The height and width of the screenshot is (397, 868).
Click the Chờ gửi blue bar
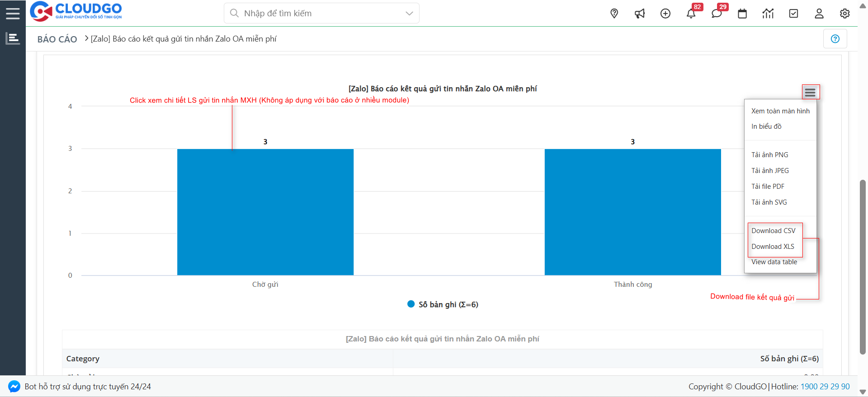pyautogui.click(x=265, y=212)
